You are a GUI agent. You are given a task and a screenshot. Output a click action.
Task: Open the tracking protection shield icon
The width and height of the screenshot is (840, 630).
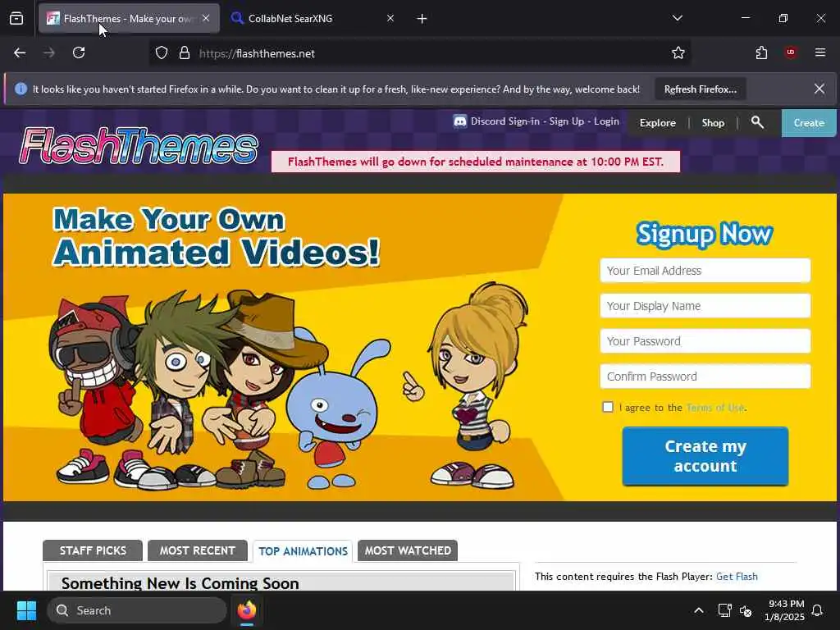tap(162, 53)
